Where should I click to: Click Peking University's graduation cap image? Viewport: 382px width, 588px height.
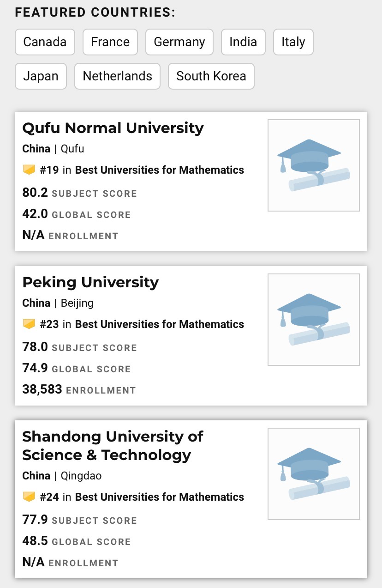(x=313, y=320)
